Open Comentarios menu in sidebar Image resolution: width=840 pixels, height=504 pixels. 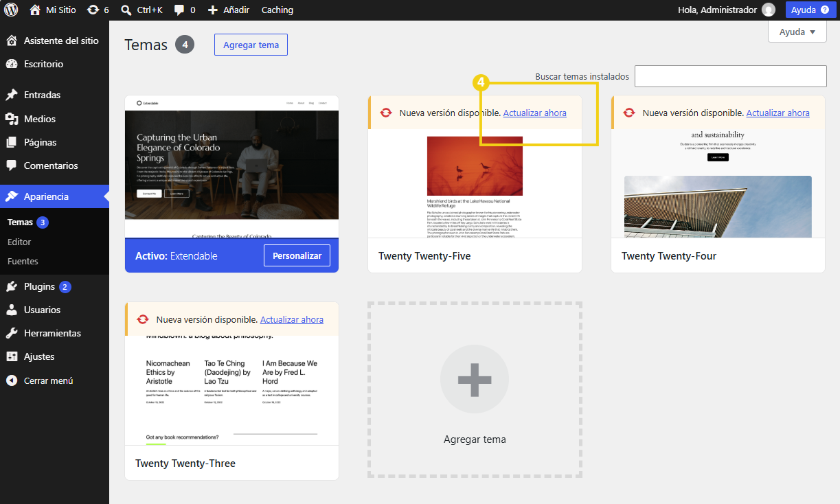54,165
